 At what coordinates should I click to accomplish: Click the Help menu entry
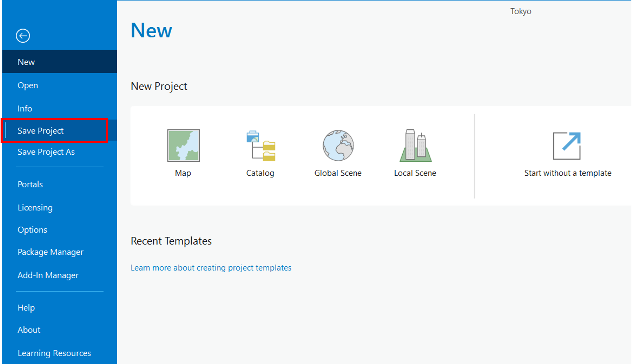pyautogui.click(x=60, y=308)
